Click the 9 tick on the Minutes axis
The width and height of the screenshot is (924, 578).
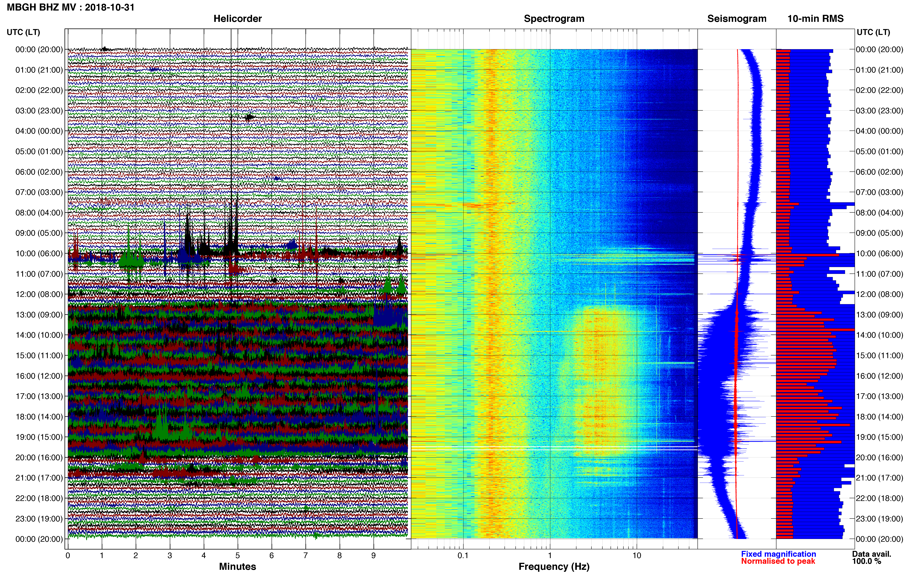click(373, 555)
